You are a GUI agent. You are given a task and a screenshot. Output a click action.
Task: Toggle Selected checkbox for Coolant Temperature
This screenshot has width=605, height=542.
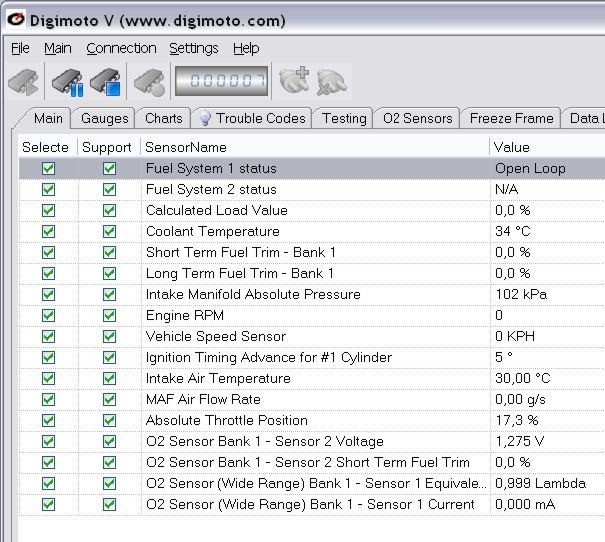pyautogui.click(x=48, y=232)
